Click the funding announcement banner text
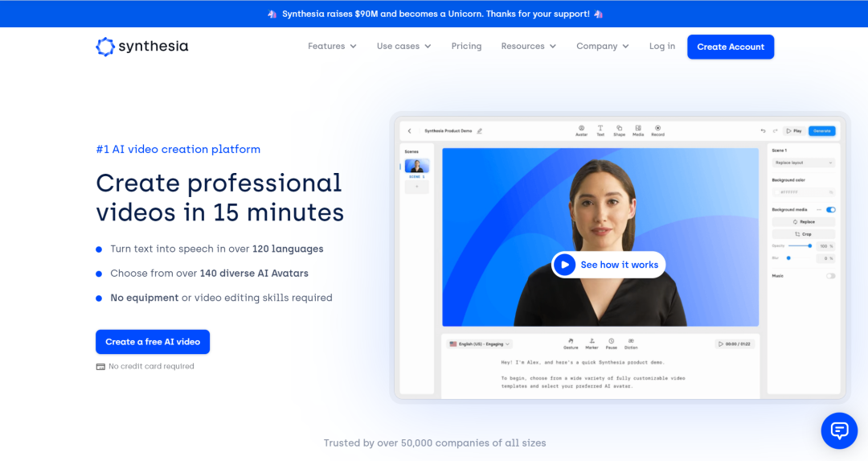 (x=436, y=14)
